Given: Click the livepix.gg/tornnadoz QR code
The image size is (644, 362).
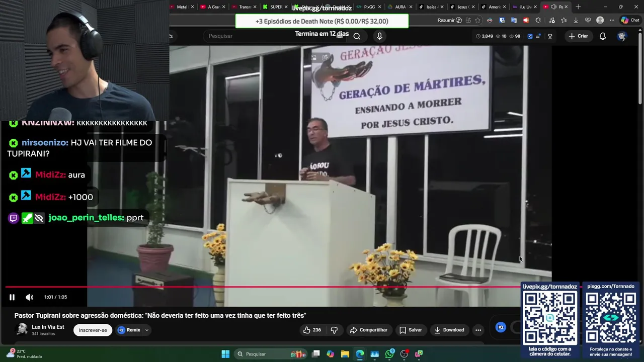Looking at the screenshot, I should tap(550, 318).
